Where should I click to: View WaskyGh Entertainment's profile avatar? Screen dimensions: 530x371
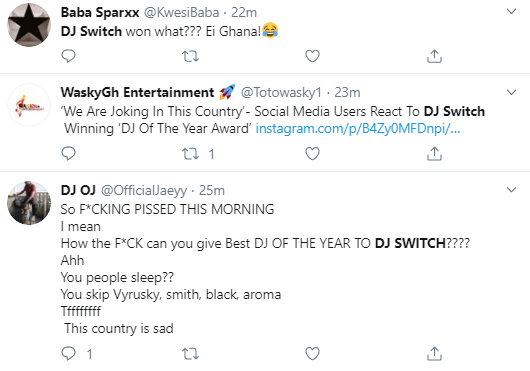[x=29, y=105]
